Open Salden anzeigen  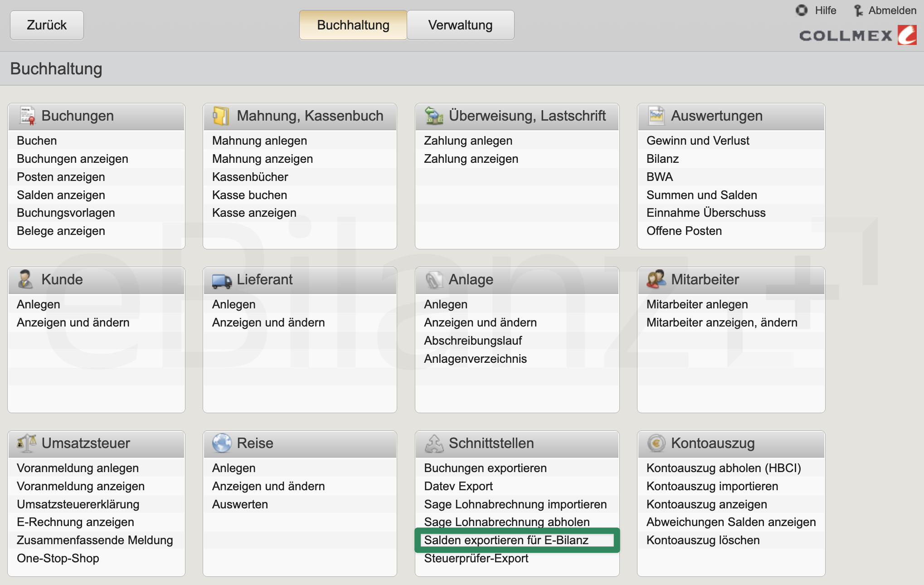pos(61,195)
